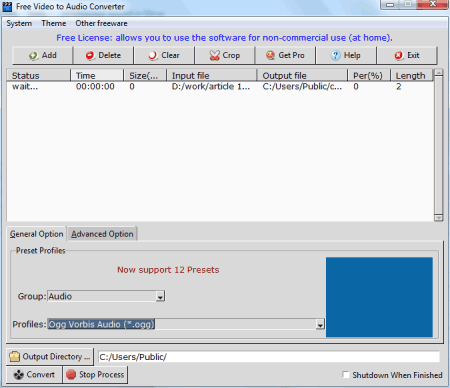Open the Theme menu

pyautogui.click(x=54, y=23)
